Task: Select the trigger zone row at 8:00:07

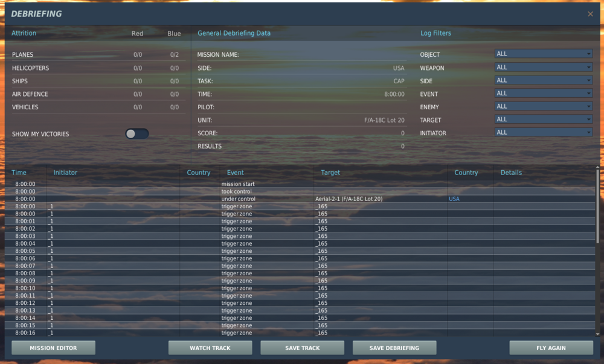Action: point(300,266)
